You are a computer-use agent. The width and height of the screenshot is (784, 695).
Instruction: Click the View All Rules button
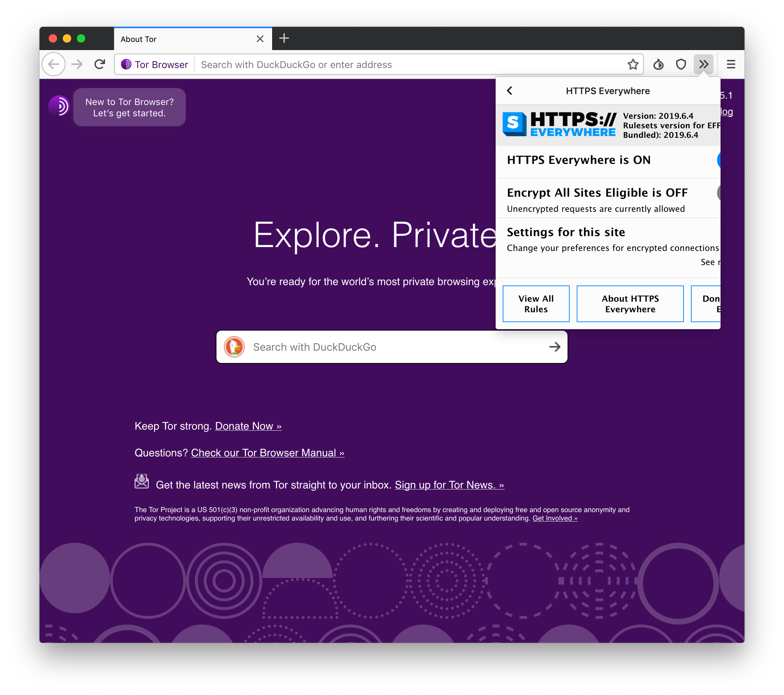click(x=535, y=303)
